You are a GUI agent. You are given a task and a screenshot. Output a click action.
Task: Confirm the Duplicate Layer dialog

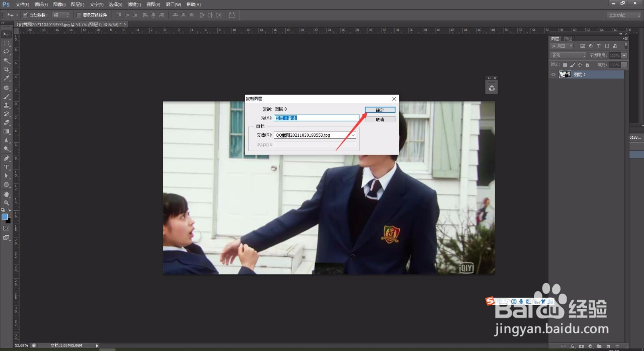click(380, 110)
